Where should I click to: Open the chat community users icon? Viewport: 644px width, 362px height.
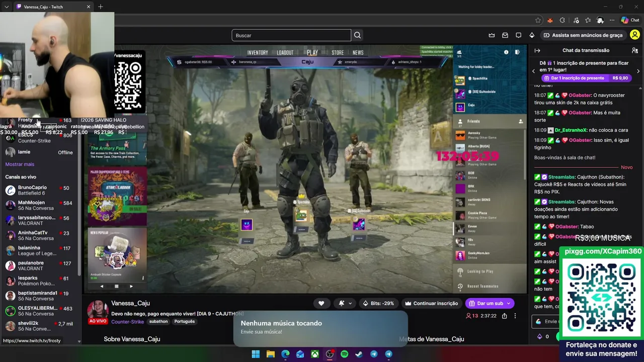pos(635,50)
